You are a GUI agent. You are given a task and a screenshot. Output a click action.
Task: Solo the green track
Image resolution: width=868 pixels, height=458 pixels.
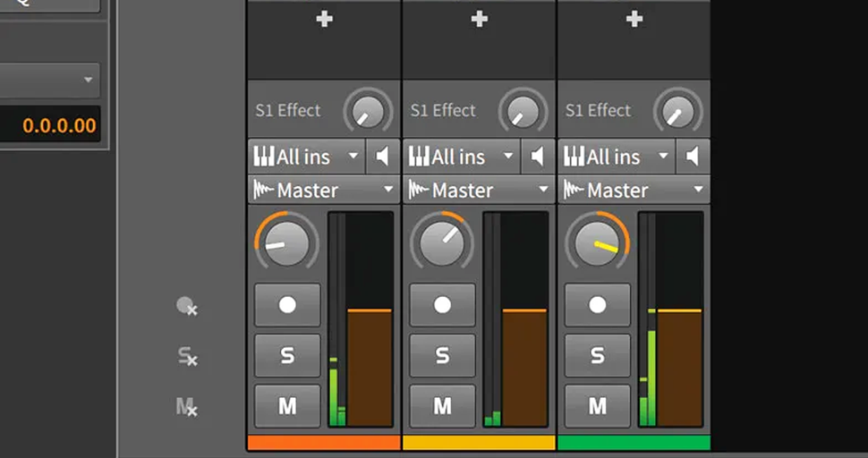[x=597, y=355]
